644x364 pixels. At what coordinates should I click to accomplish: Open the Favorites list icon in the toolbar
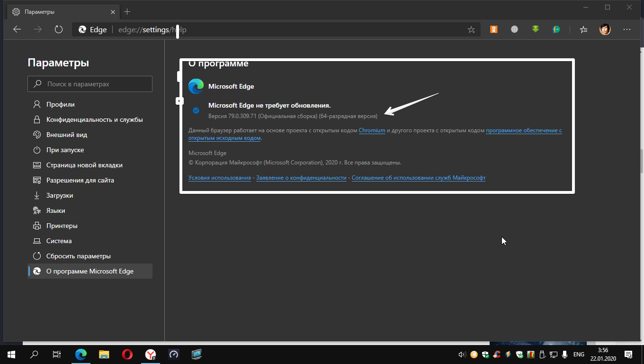coord(584,29)
